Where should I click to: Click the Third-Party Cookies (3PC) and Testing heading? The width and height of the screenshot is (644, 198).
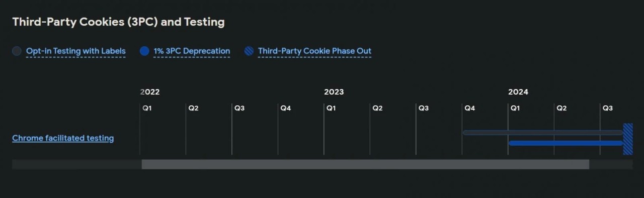(118, 22)
